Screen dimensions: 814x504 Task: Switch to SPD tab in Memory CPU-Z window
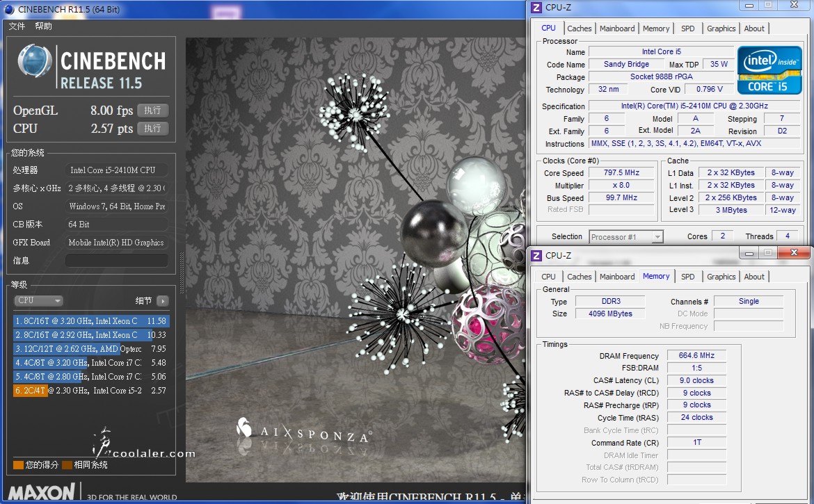pyautogui.click(x=687, y=277)
